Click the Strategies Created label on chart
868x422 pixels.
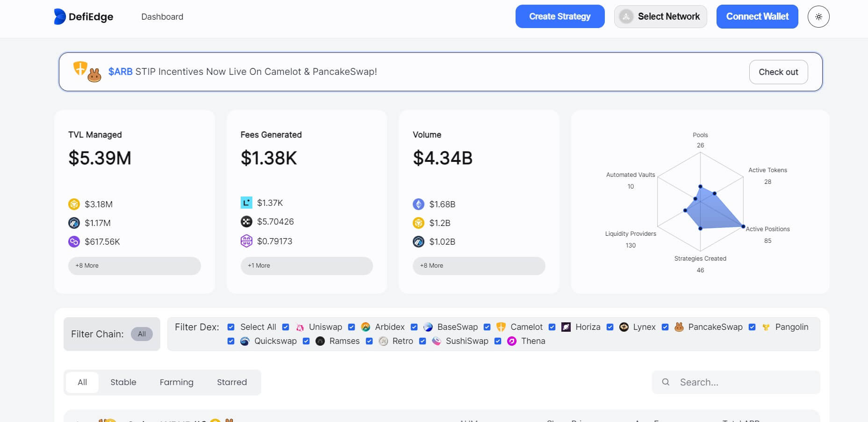(x=700, y=258)
